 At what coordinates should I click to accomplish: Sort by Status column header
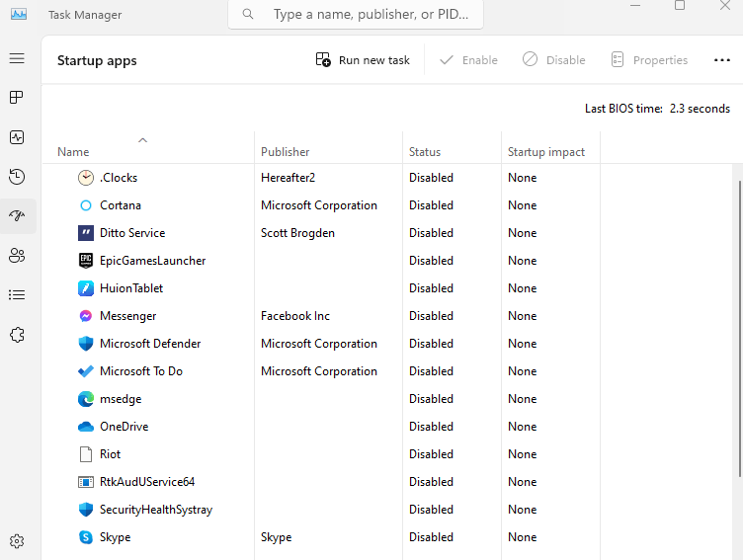425,152
